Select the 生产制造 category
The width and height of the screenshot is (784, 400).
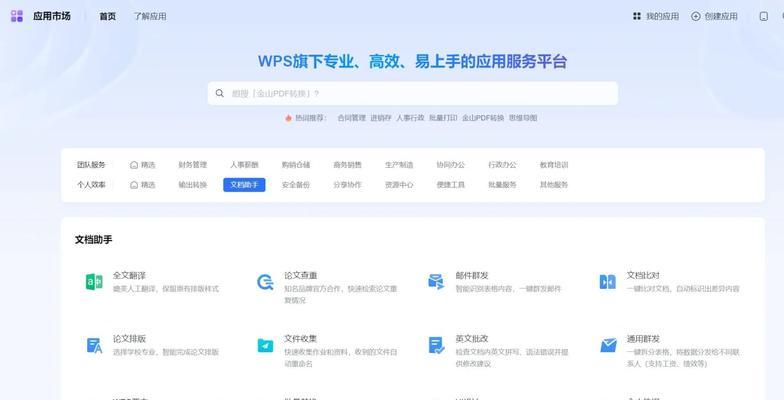click(x=399, y=165)
